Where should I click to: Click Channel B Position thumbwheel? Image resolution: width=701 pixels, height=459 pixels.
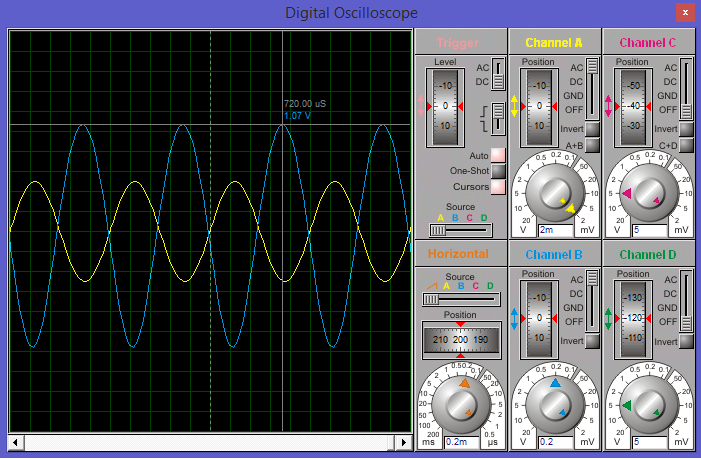click(539, 319)
